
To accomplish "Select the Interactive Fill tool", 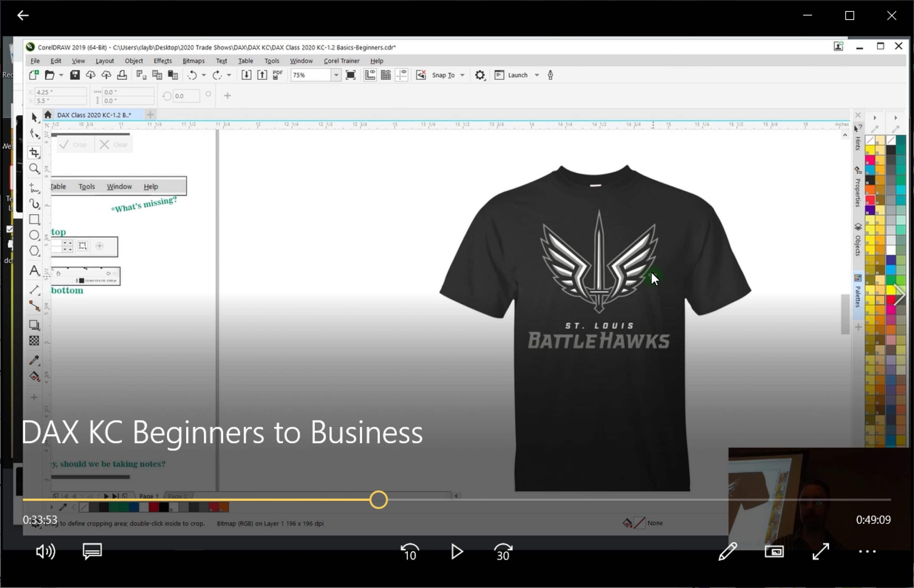I will pos(34,376).
